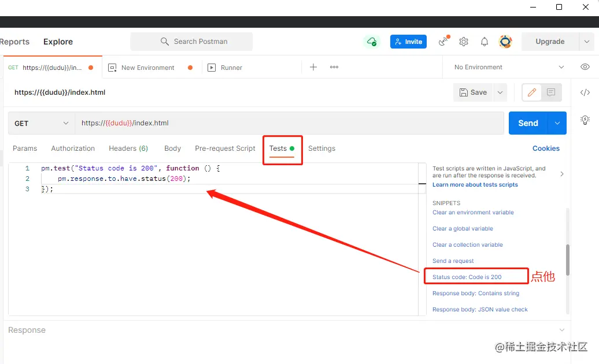Click the Invite button
Viewport: 599px width, 364px height.
click(x=408, y=42)
